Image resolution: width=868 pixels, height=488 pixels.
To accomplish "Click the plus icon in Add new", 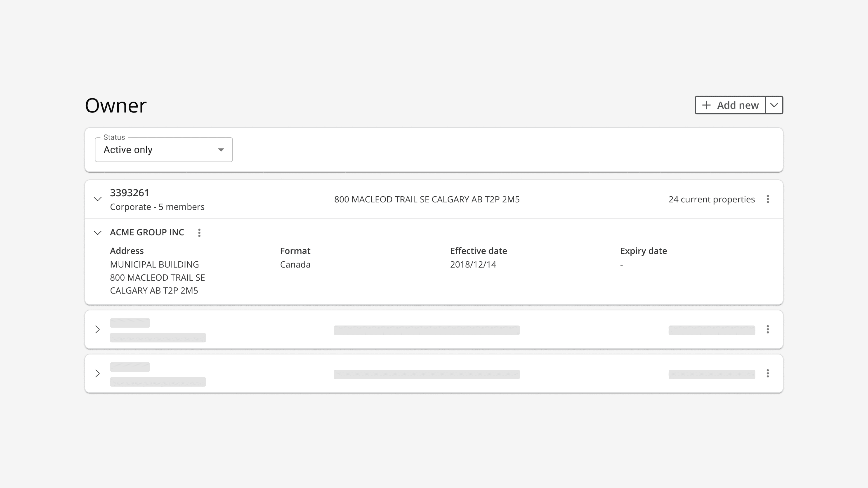I will 706,105.
